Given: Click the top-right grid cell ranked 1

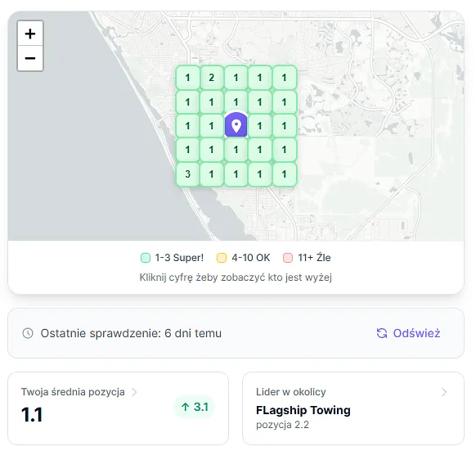Looking at the screenshot, I should pyautogui.click(x=284, y=78).
